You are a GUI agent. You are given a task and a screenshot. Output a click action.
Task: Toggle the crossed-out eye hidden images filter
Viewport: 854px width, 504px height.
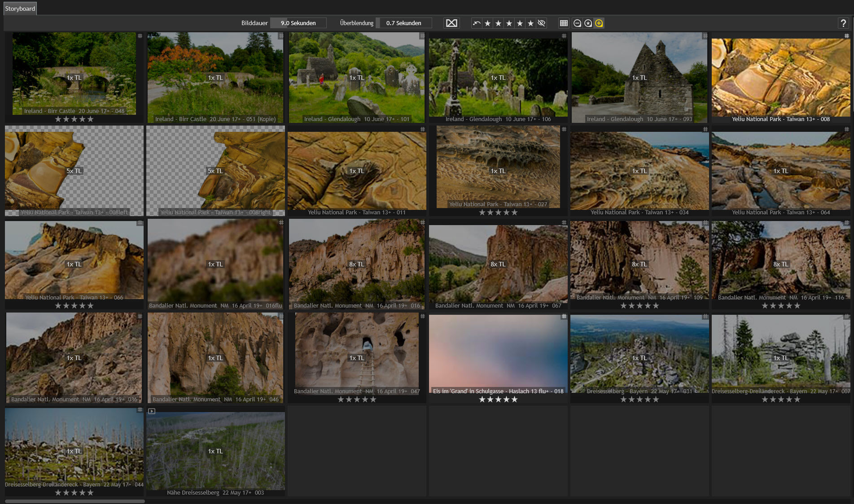(x=542, y=23)
